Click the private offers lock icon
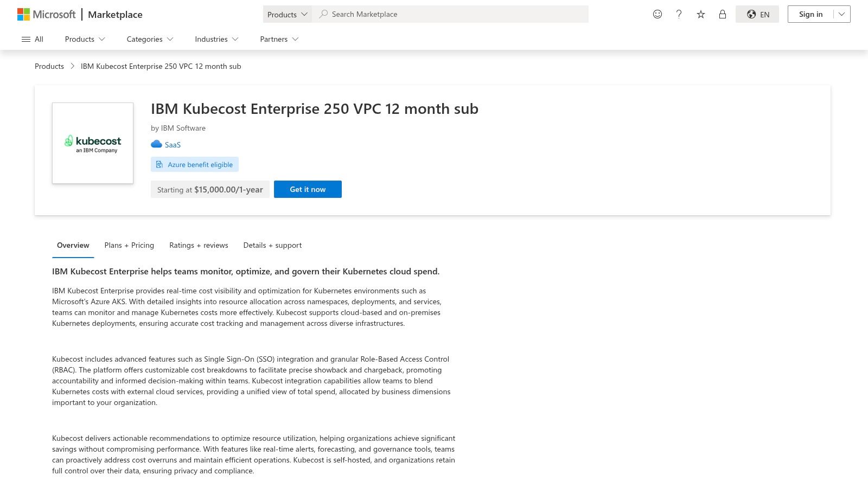The image size is (868, 488). coord(722,14)
